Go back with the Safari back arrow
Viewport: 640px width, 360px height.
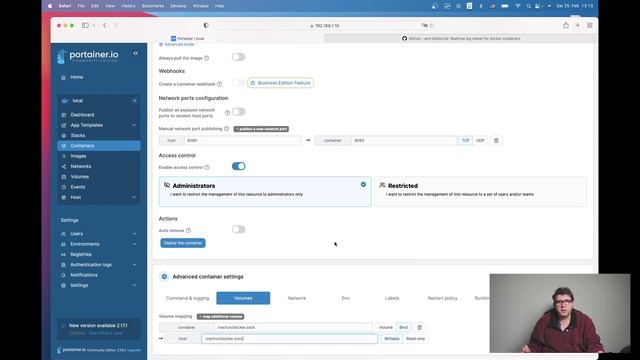(105, 25)
